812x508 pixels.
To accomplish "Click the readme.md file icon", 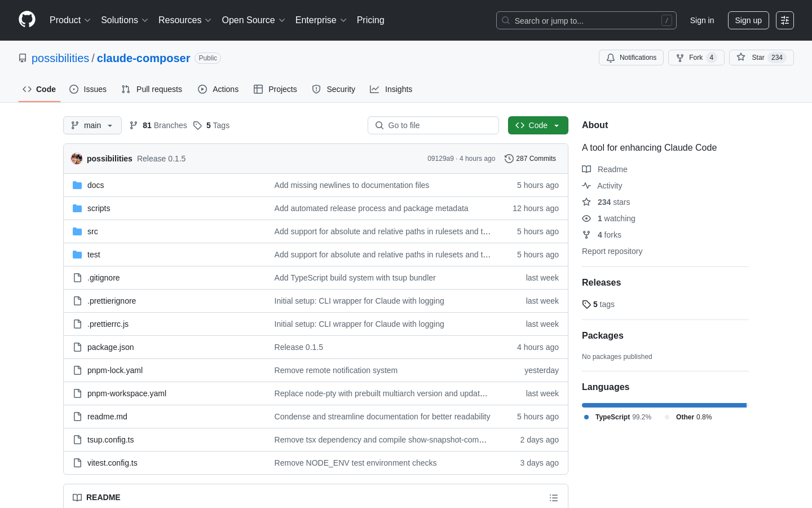I will tap(77, 417).
